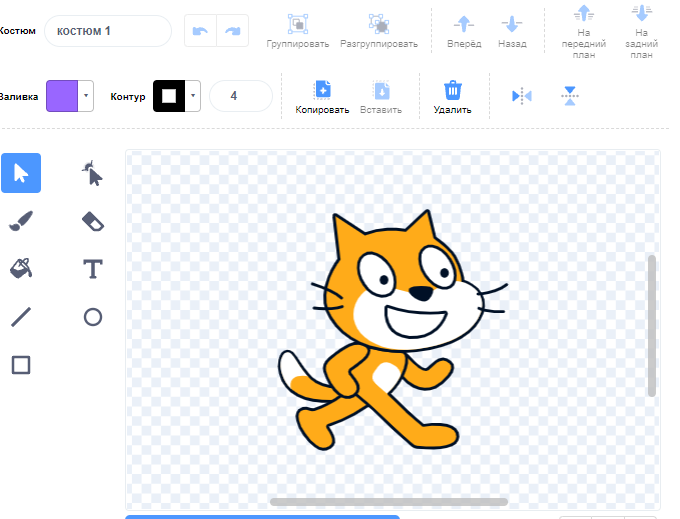Open the Заливка fill color dropdown
Screen dimensions: 680x519
(86, 96)
